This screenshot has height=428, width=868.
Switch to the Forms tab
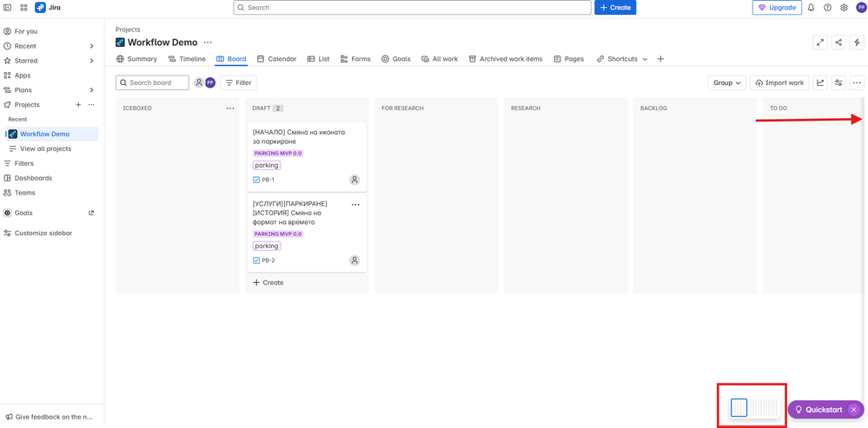tap(355, 59)
